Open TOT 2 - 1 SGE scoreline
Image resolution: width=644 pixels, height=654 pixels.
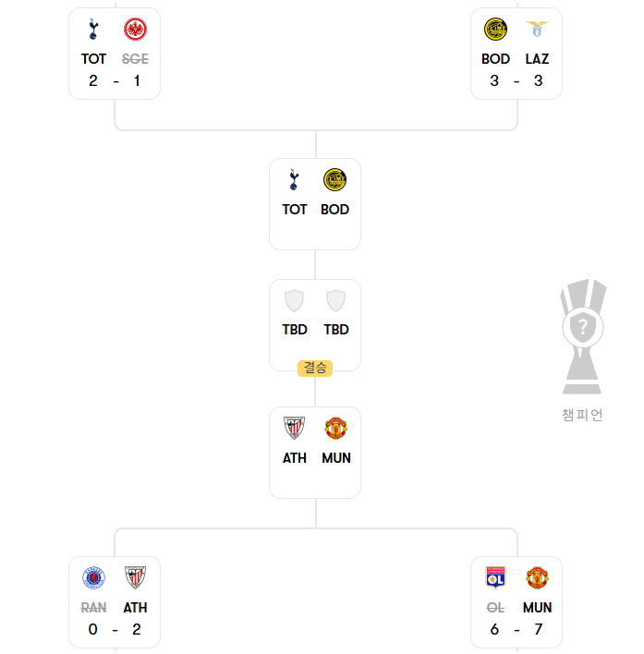coord(115,80)
